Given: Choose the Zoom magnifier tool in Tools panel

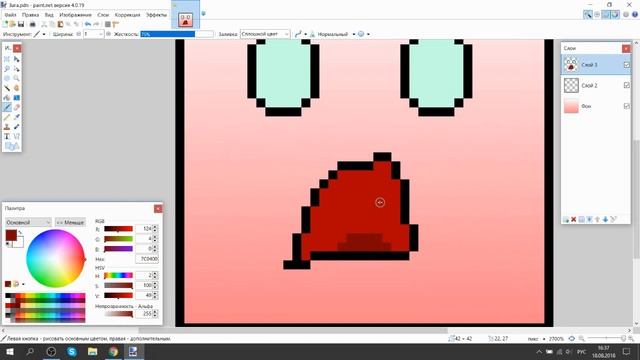Looking at the screenshot, I should pyautogui.click(x=17, y=78).
